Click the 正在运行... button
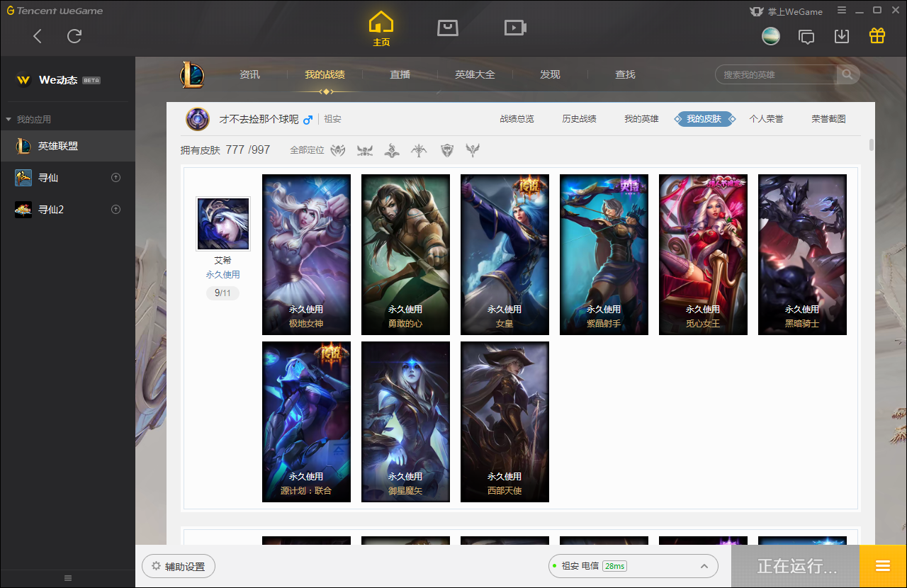Viewport: 907px width, 588px height. coord(796,567)
